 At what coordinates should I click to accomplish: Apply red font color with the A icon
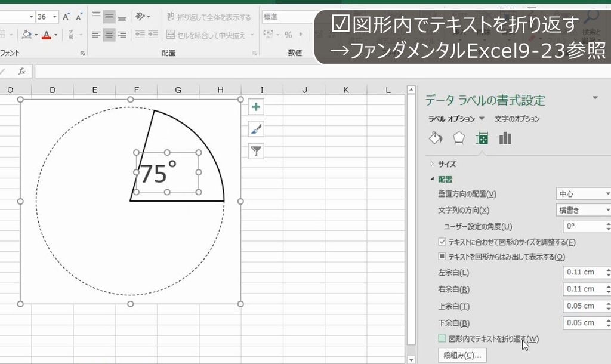click(47, 35)
